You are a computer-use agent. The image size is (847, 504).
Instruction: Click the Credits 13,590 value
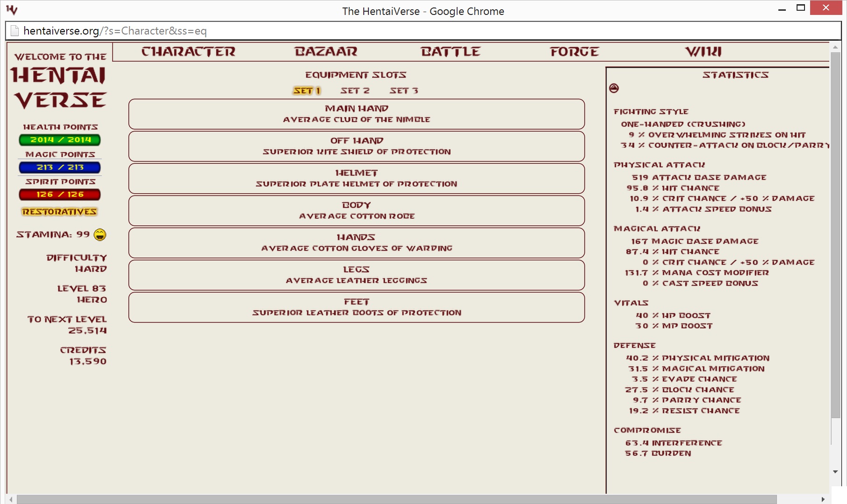pyautogui.click(x=88, y=361)
